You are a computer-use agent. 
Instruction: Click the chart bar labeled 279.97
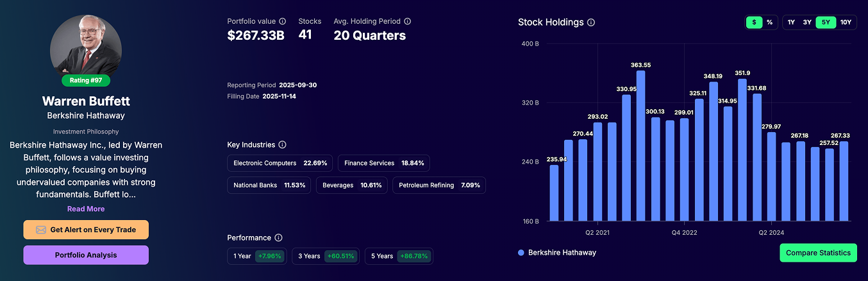pyautogui.click(x=771, y=176)
